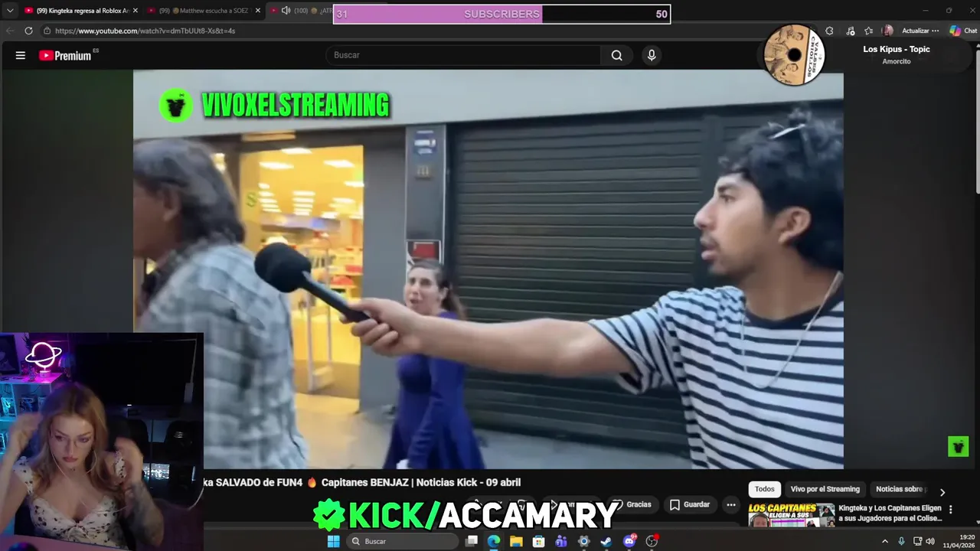View site information icon beside URL
Viewport: 980px width, 551px height.
pos(47,31)
